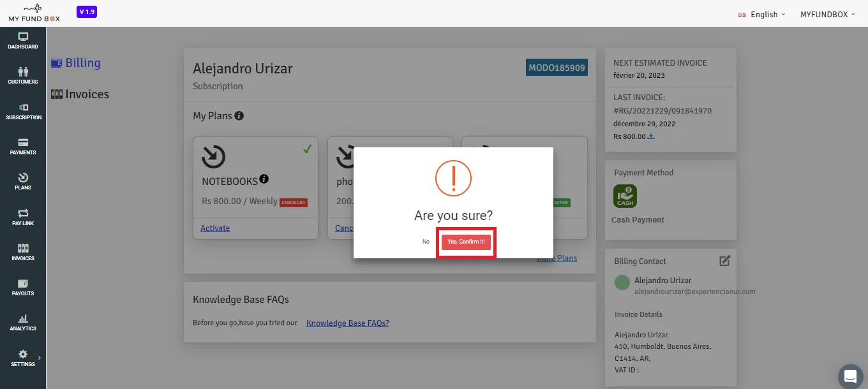
Task: Click the invoice number #RG/20221229/091841970
Action: pos(662,111)
